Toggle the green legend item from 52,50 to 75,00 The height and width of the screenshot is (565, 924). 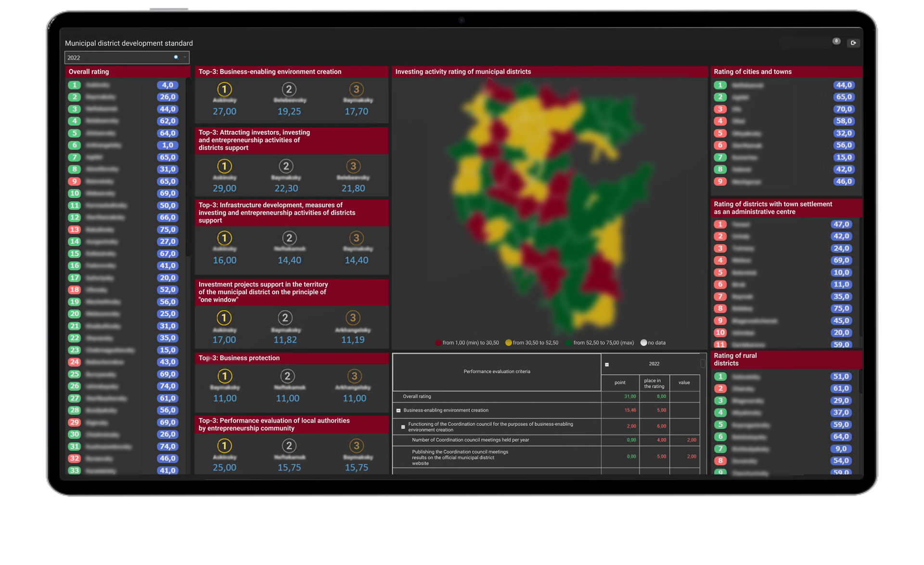(x=569, y=343)
